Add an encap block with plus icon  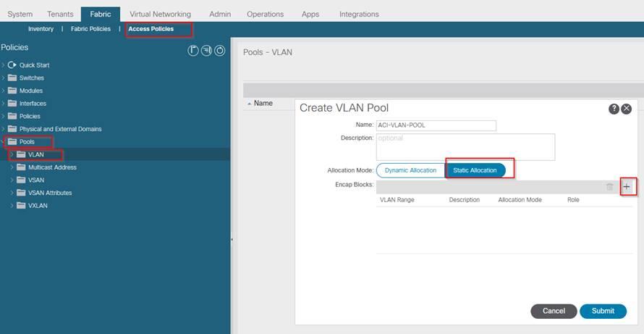click(x=627, y=187)
